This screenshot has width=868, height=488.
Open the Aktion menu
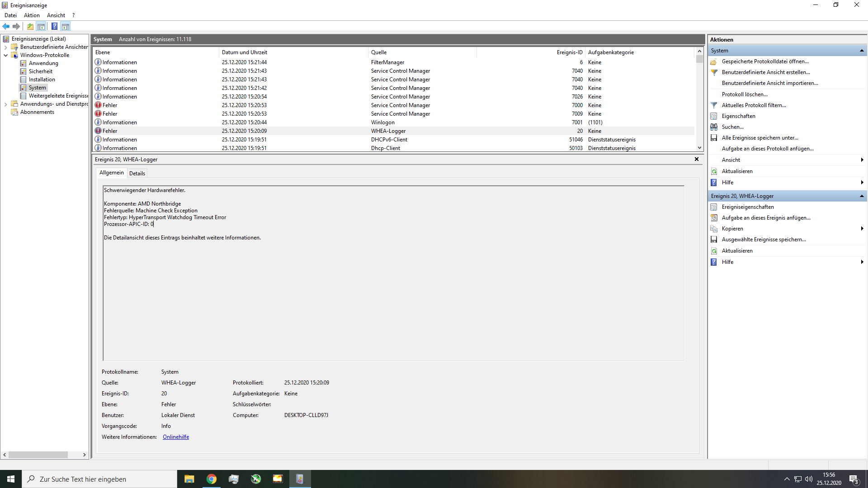[32, 15]
